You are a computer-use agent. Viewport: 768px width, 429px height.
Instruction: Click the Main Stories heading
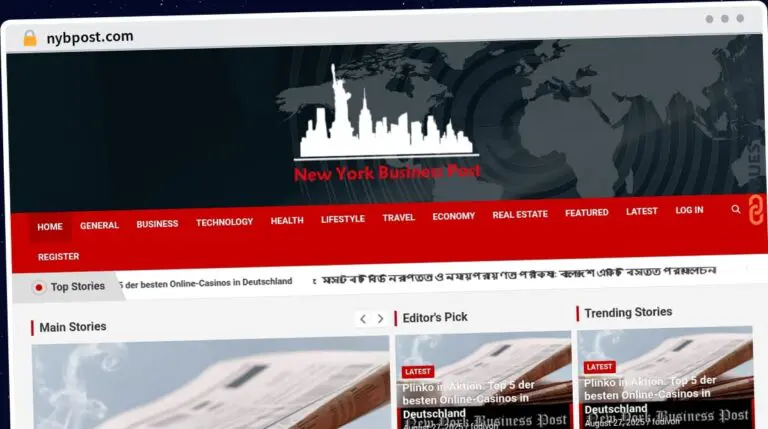[73, 327]
